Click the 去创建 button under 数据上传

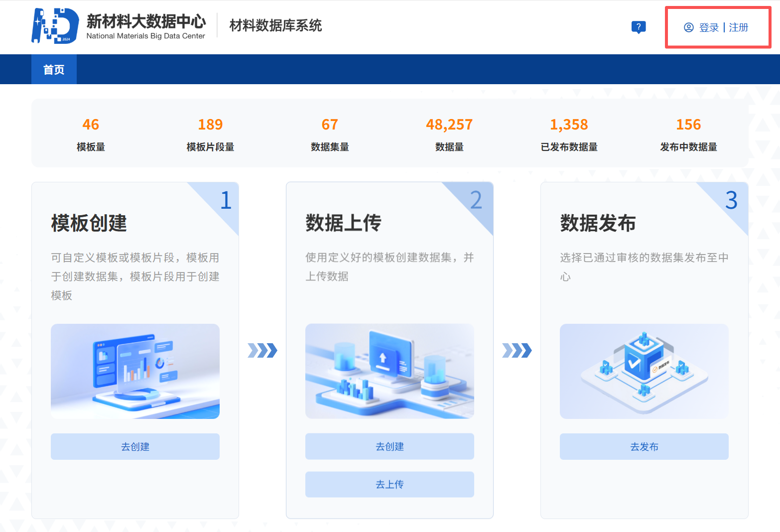[390, 446]
